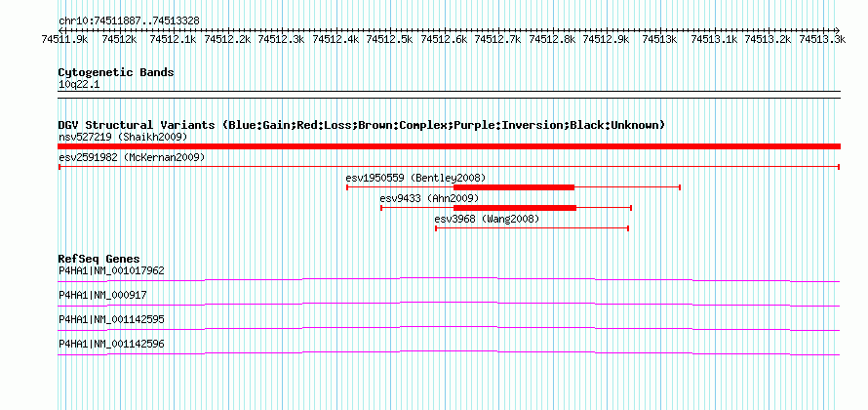Open transcript label P4HA1|NM_001142595
The image size is (868, 410).
point(111,319)
